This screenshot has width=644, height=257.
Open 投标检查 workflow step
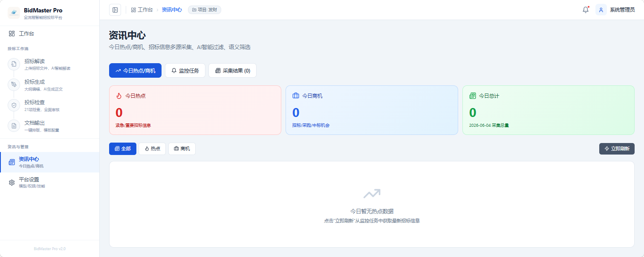[49, 105]
